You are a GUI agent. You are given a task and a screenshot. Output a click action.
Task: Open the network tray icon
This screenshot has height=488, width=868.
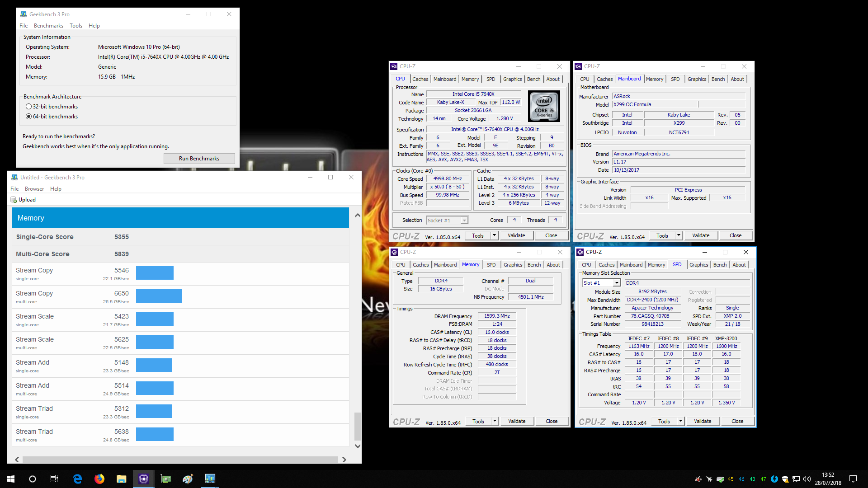(x=796, y=479)
